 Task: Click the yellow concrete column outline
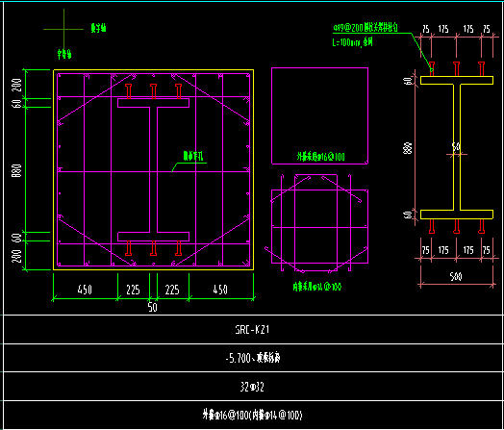[x=153, y=169]
